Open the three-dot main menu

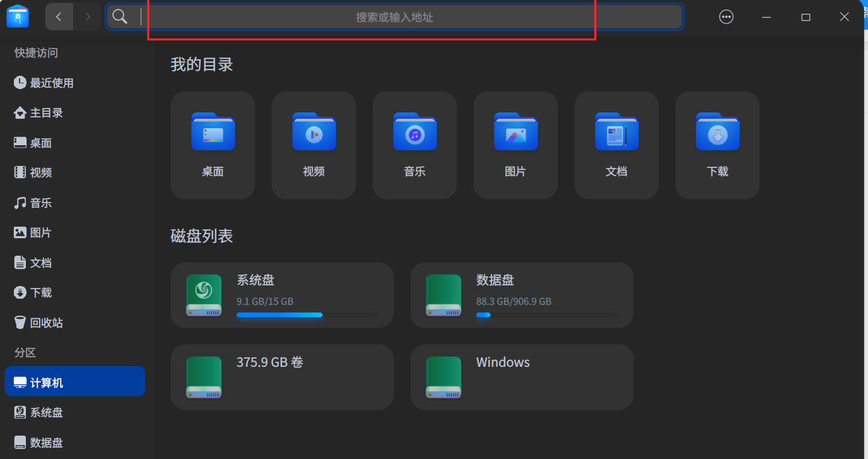click(727, 17)
